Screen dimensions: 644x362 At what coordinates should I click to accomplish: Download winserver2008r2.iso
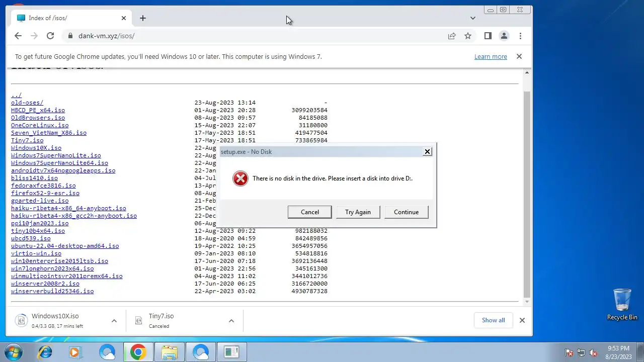45,284
